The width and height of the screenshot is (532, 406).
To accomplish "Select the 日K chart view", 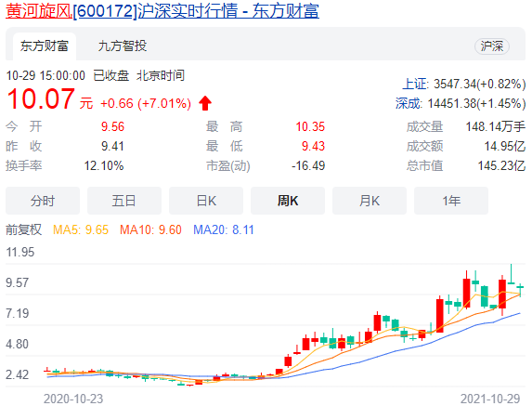I will click(x=206, y=201).
